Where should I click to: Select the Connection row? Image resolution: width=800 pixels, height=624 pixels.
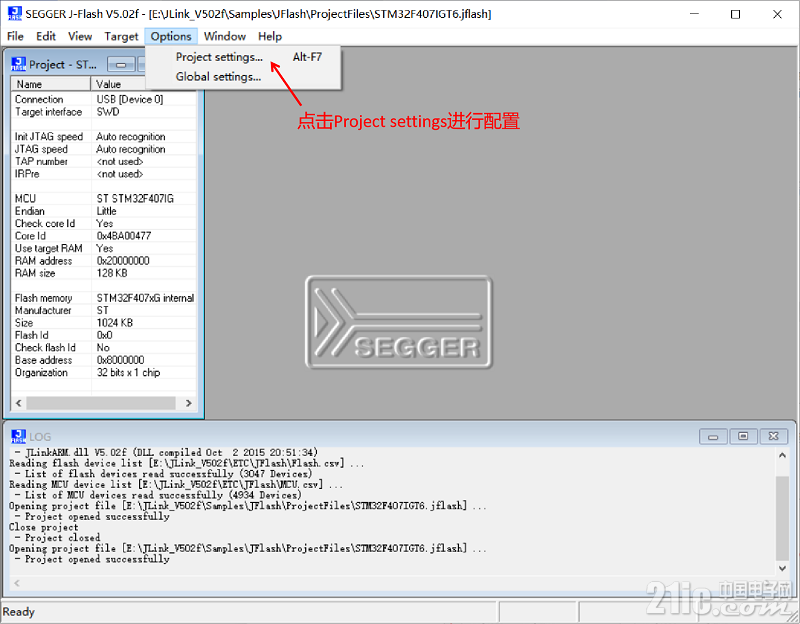click(104, 99)
